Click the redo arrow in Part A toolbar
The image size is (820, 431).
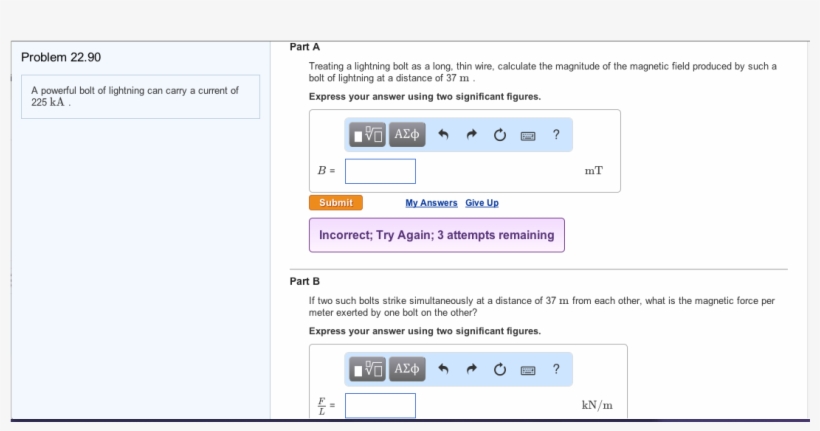coord(471,136)
